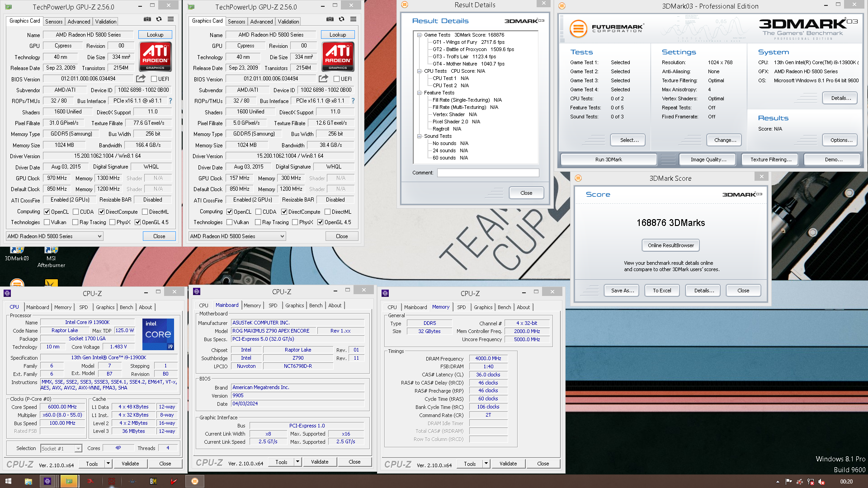Click Validate in CPU-Z Memory window
The width and height of the screenshot is (868, 488).
508,463
